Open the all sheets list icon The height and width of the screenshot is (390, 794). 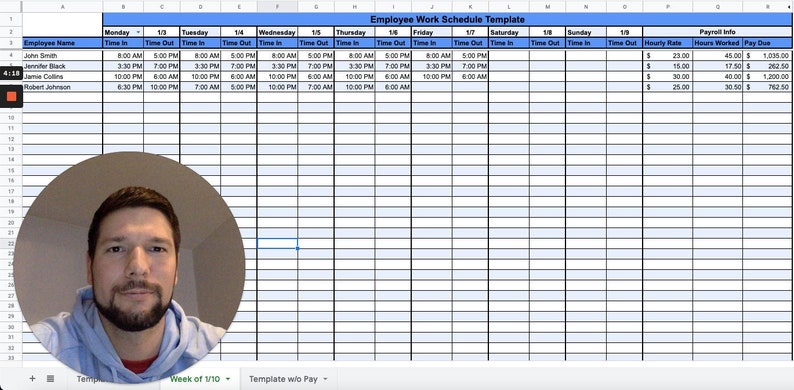tap(51, 378)
